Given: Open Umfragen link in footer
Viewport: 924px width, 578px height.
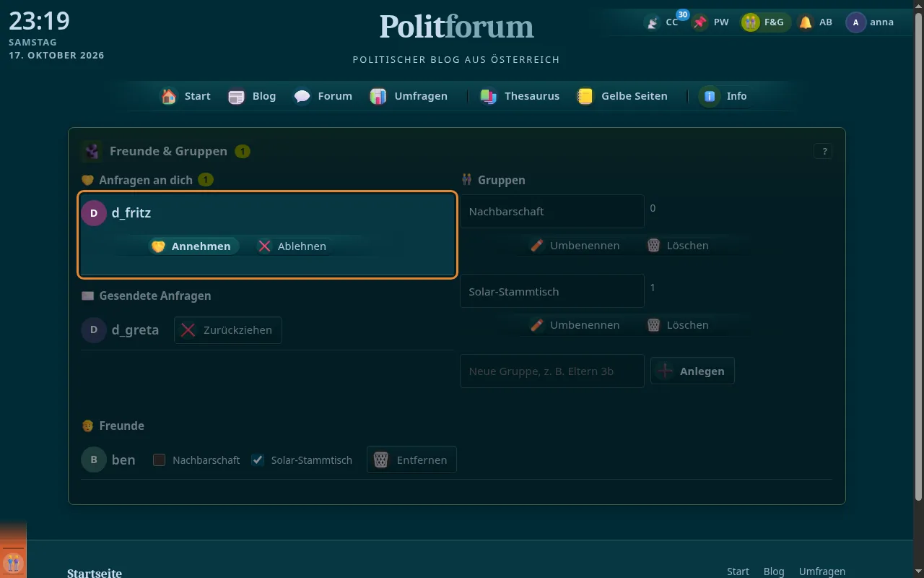Looking at the screenshot, I should pos(822,571).
